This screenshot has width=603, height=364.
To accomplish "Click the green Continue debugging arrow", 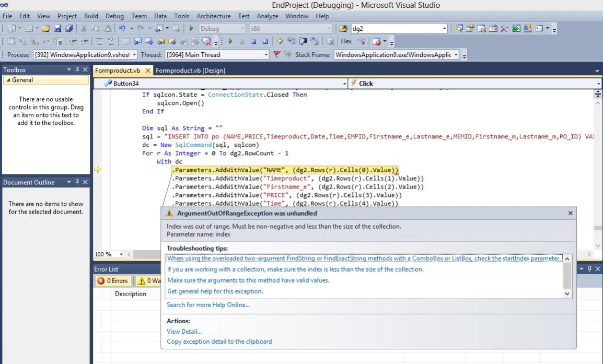I will pos(229,41).
